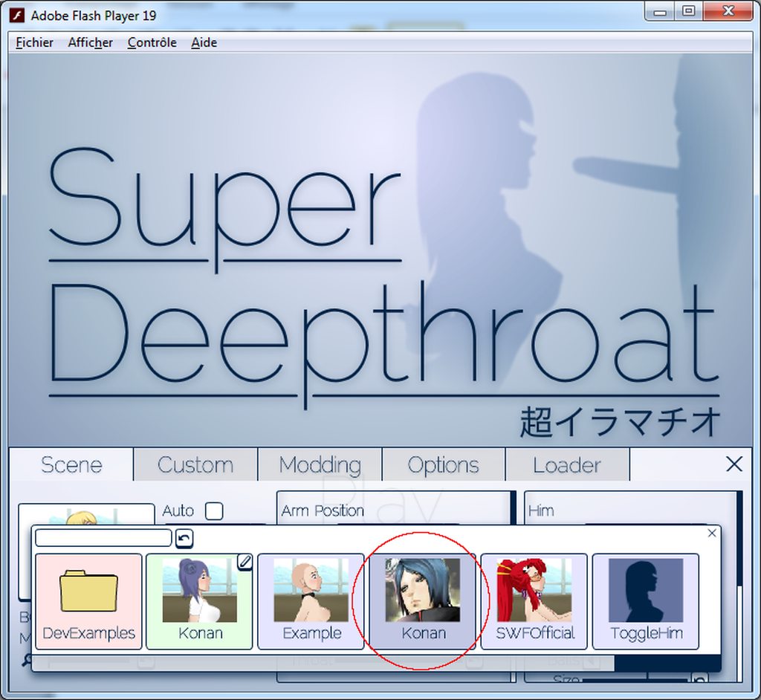Select the ToggleHim character icon
Image resolution: width=761 pixels, height=700 pixels.
(x=645, y=600)
